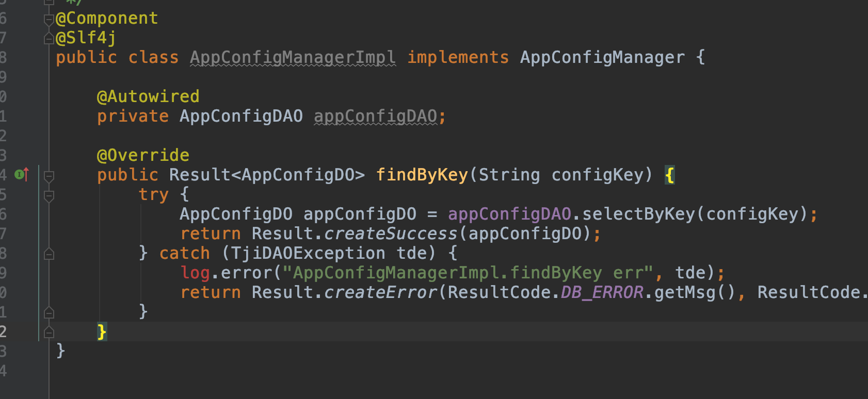
Task: Collapse the findByKey method fold marker
Action: pyautogui.click(x=49, y=176)
